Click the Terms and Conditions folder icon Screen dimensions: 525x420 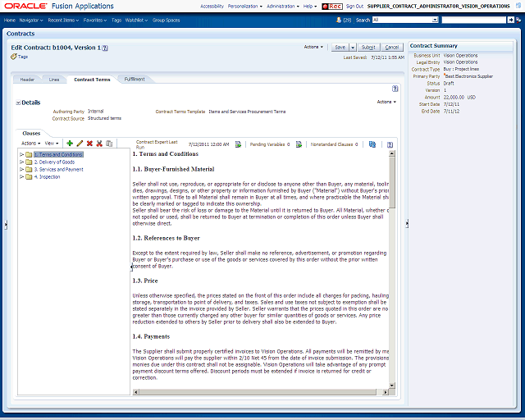coord(30,154)
